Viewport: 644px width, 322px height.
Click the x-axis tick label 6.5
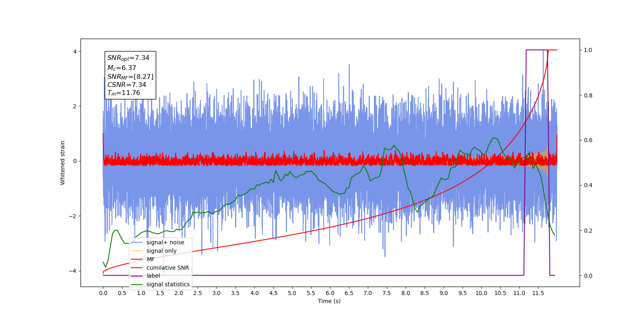tap(349, 293)
